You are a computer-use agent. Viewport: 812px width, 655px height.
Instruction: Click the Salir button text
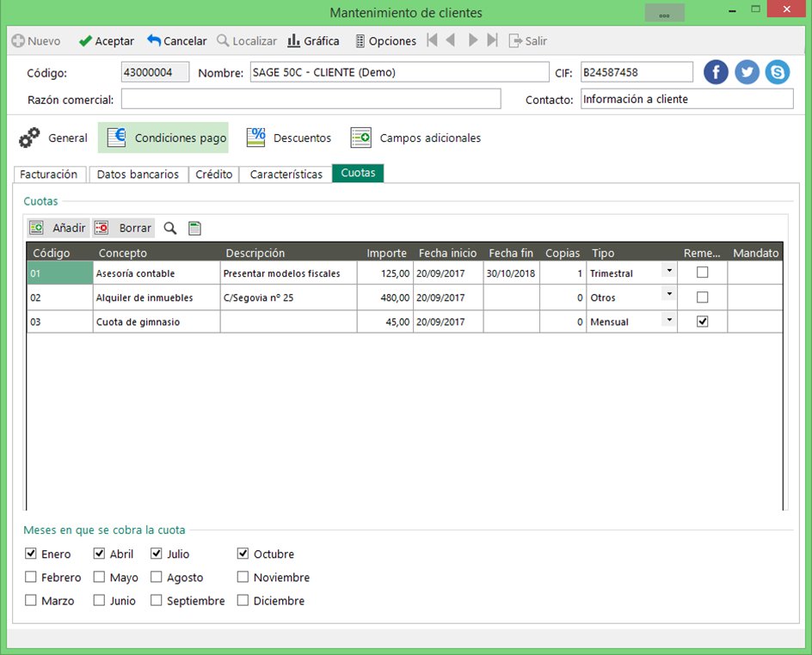(536, 41)
